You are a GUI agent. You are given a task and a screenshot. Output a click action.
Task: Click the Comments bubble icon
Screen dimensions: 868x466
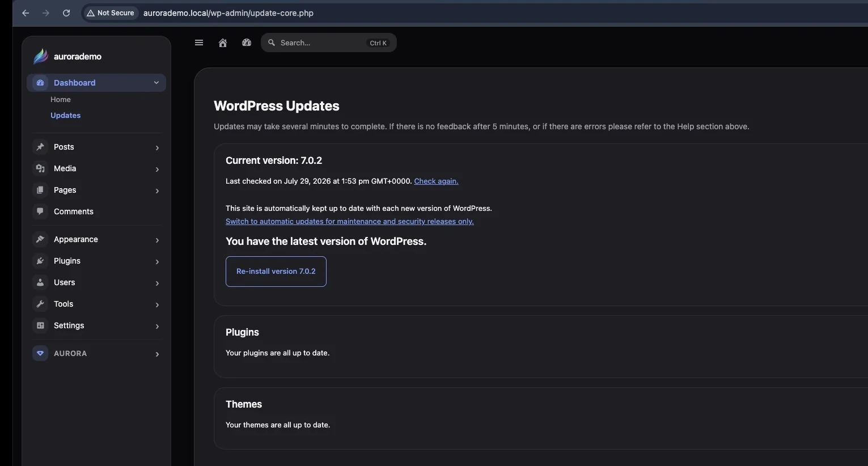pos(40,211)
